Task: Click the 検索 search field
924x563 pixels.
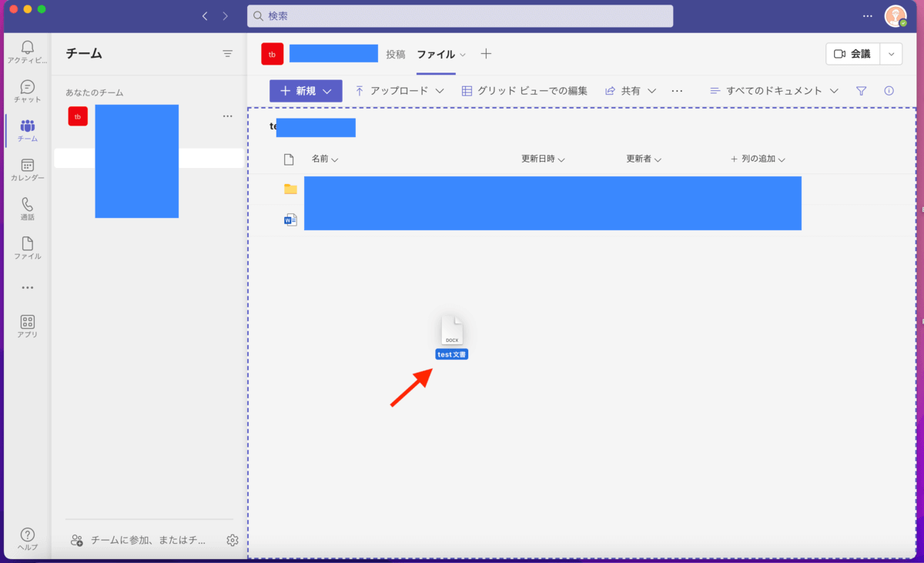Action: click(460, 16)
